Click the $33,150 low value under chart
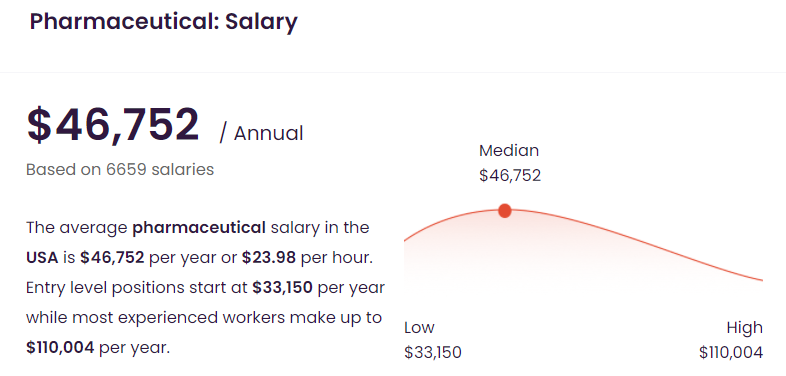The width and height of the screenshot is (786, 376). pyautogui.click(x=433, y=352)
